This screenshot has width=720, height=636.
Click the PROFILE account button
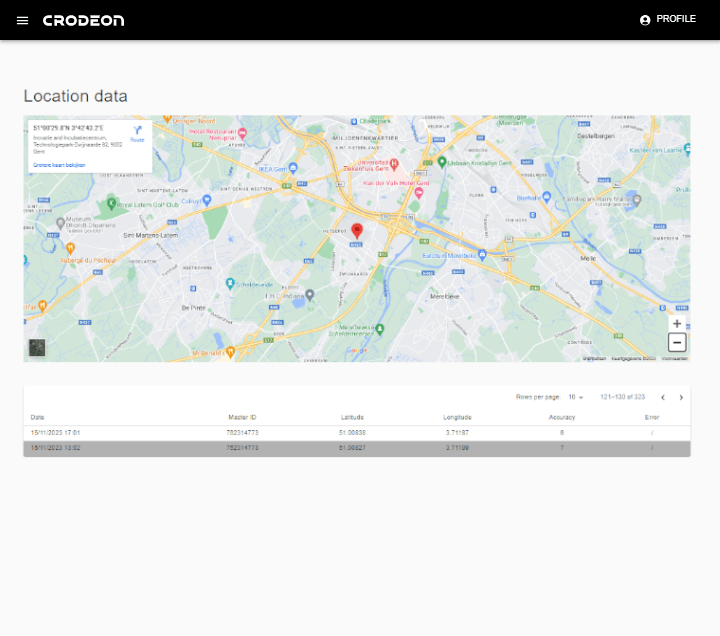(667, 19)
